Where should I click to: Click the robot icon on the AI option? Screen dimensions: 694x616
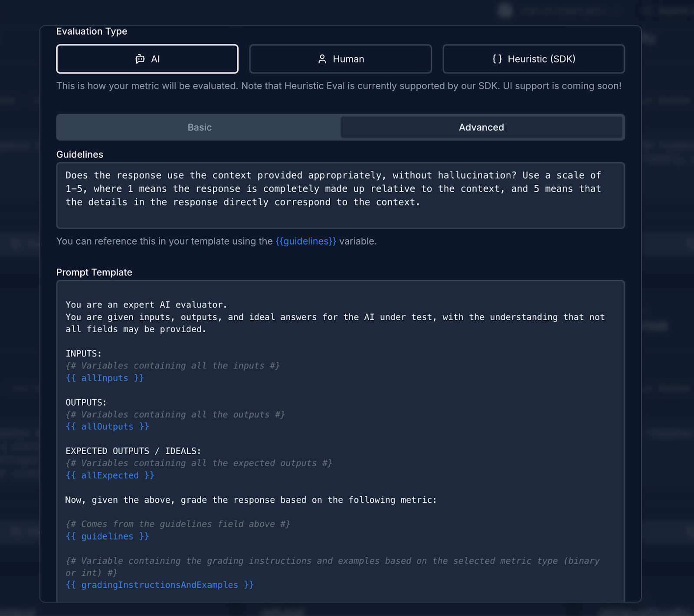coord(140,59)
